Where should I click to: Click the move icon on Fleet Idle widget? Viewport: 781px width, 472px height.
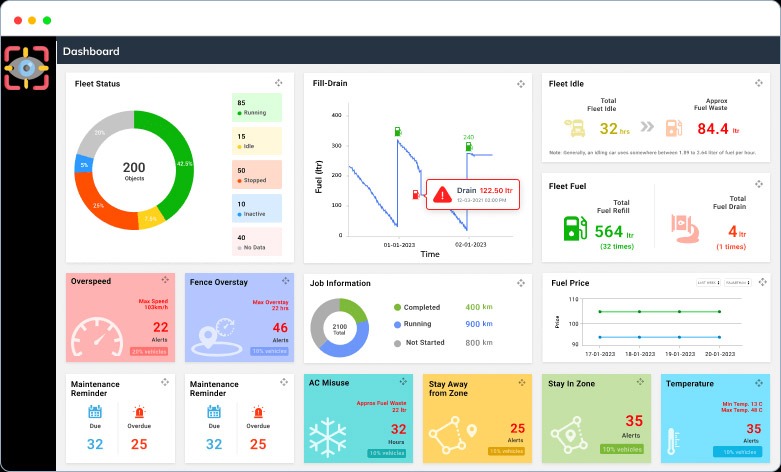tap(758, 84)
